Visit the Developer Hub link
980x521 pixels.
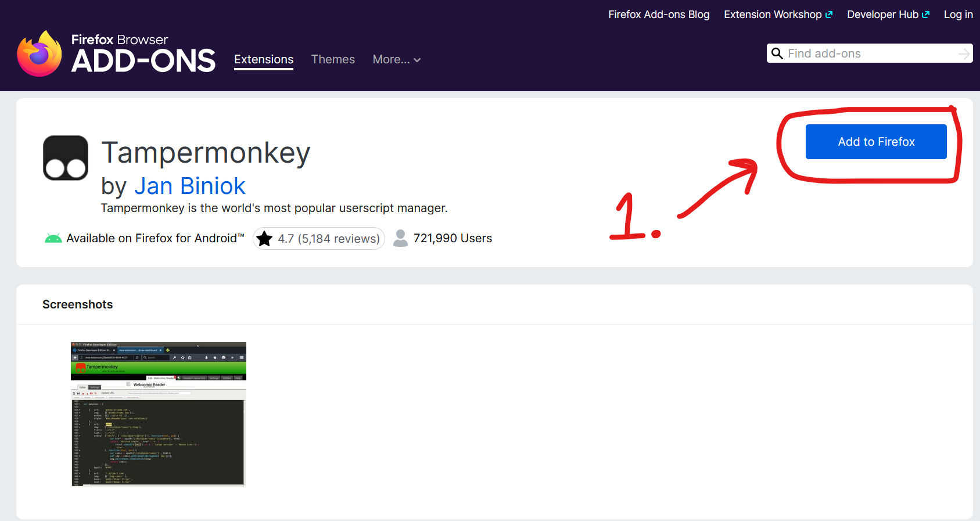point(882,15)
